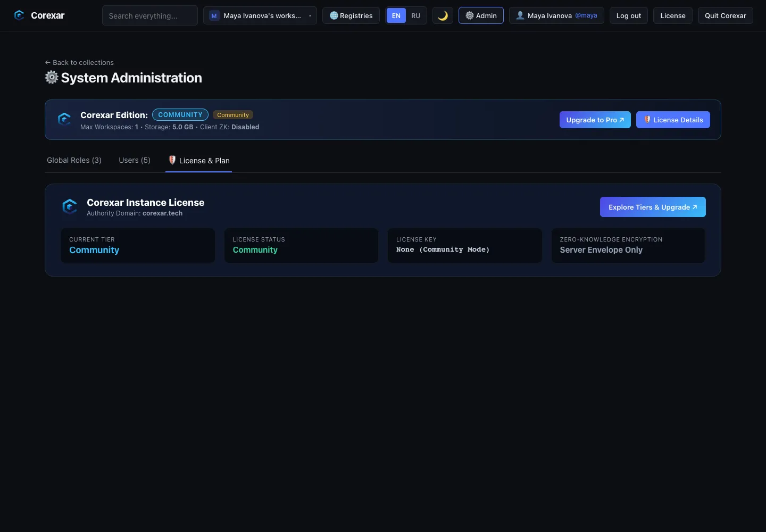Viewport: 766px width, 532px height.
Task: Open License Details
Action: click(673, 120)
